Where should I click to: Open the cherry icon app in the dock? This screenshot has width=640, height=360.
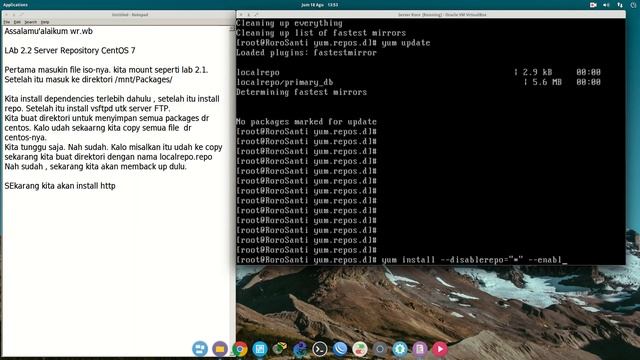tap(360, 349)
